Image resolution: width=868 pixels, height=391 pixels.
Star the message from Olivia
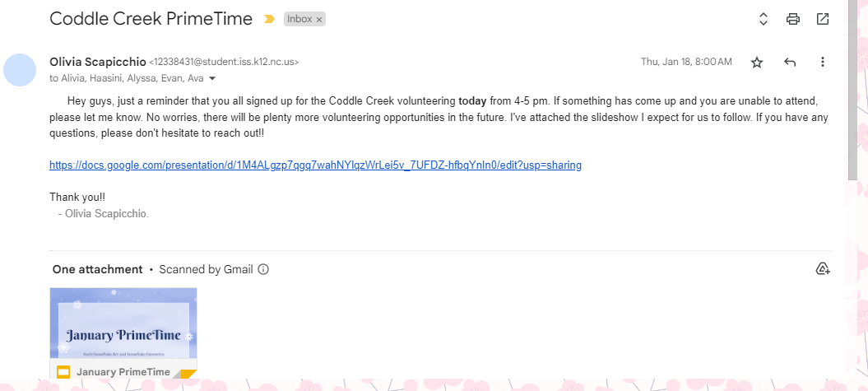[757, 63]
